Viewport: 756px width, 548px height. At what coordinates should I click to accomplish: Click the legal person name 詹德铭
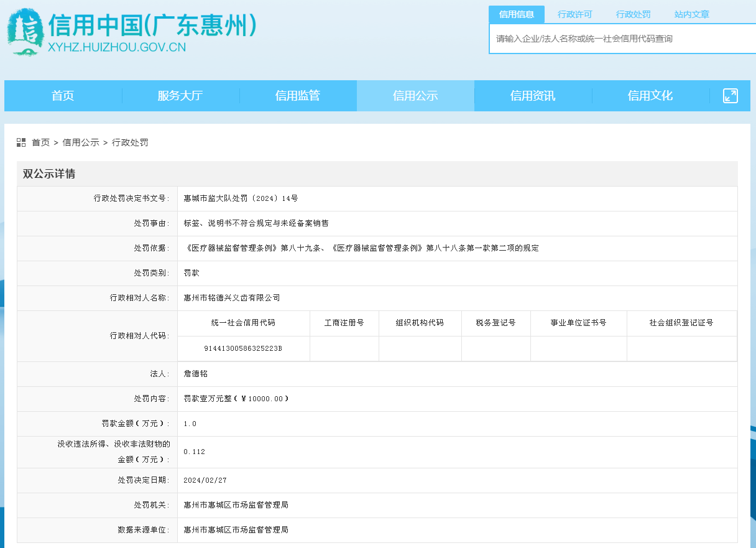tap(196, 374)
